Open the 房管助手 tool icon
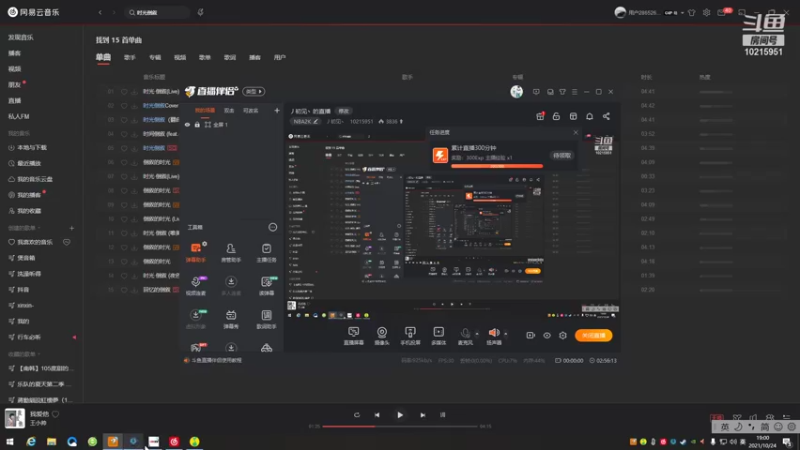This screenshot has width=800, height=450. [x=231, y=252]
